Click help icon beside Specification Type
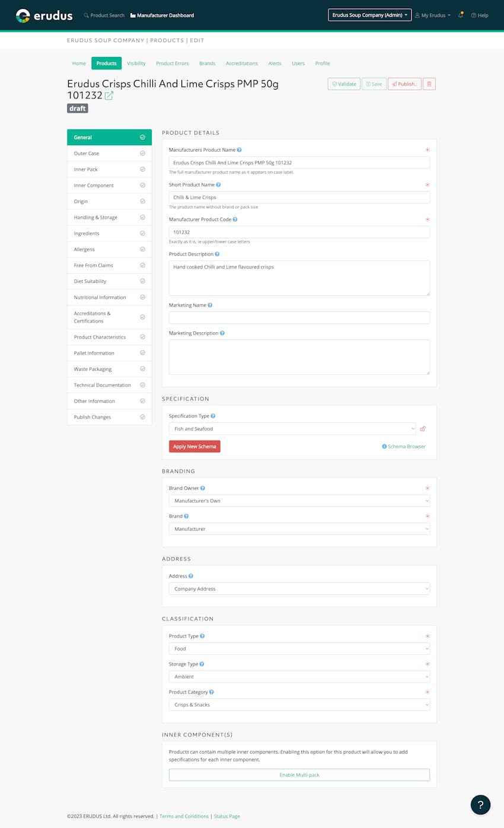 point(213,416)
